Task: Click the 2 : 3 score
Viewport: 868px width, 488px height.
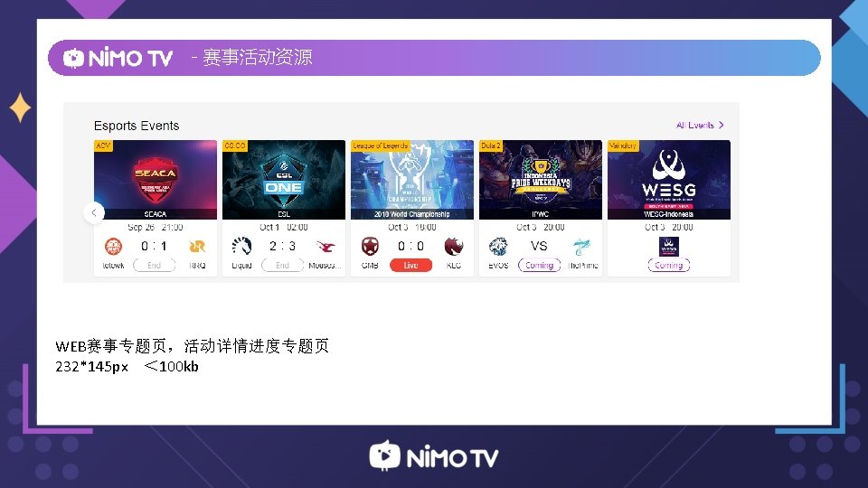Action: click(x=282, y=246)
